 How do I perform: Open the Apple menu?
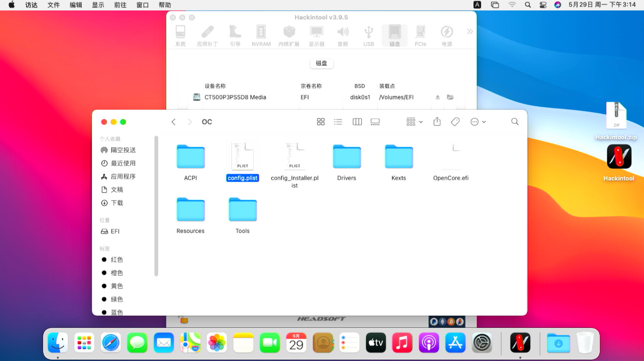click(x=12, y=5)
